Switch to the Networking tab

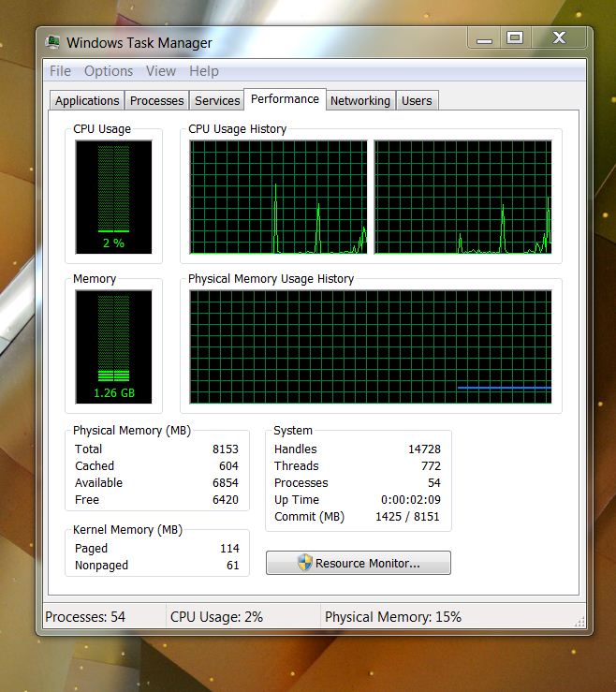click(360, 100)
